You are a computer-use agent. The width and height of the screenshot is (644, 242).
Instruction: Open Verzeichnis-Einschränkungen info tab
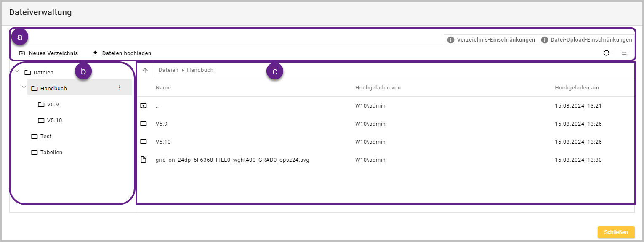[491, 40]
